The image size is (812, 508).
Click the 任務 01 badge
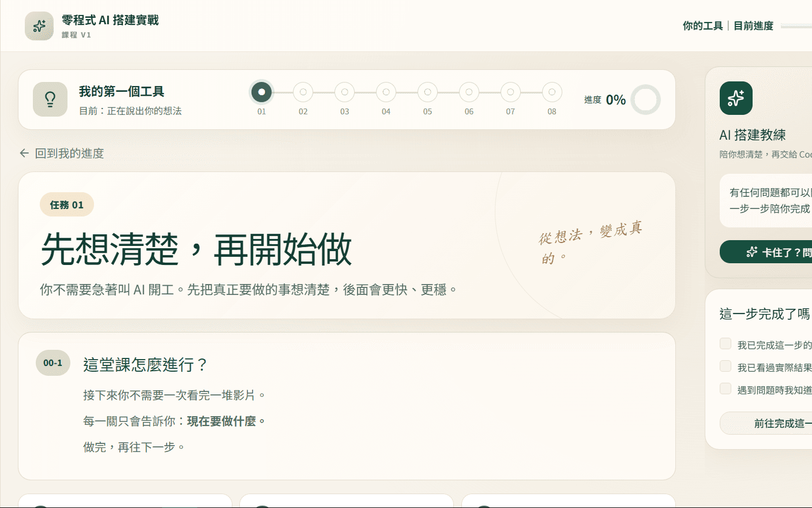pyautogui.click(x=67, y=204)
